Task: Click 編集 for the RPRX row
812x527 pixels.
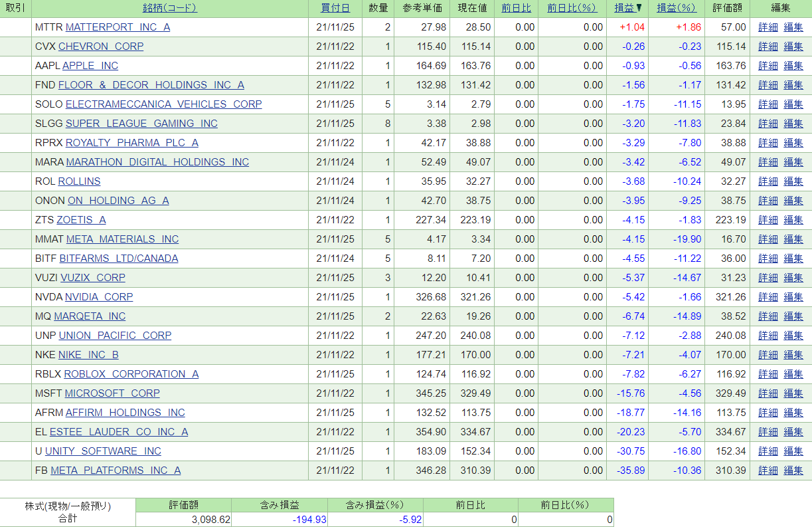Action: coord(793,143)
